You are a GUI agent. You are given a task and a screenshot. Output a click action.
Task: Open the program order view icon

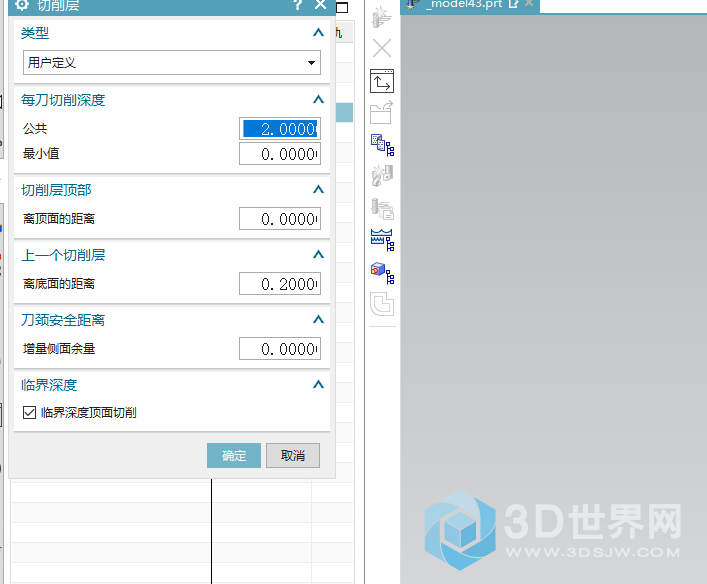382,145
